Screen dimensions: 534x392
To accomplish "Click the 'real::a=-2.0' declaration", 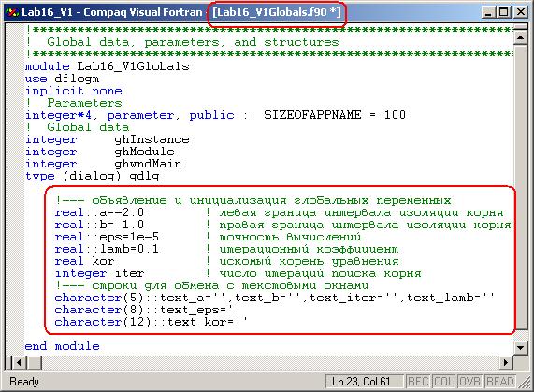I will (99, 212).
